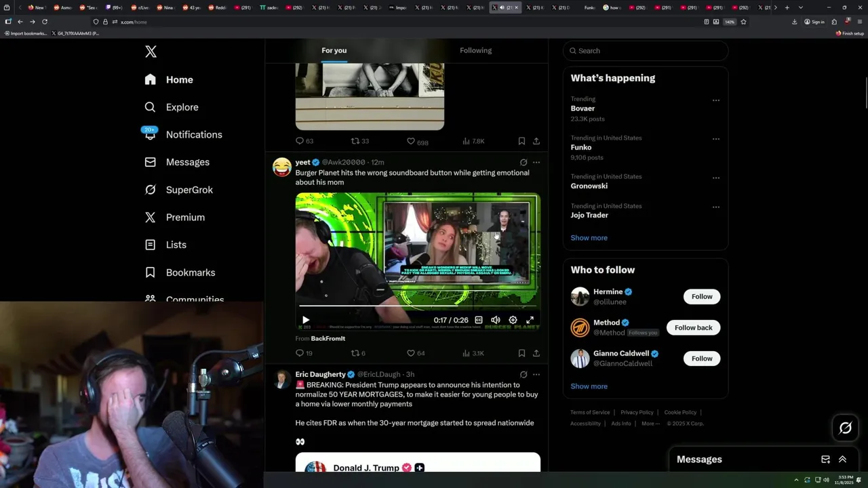Bookmark the yeet Burger Planet post

click(x=521, y=353)
